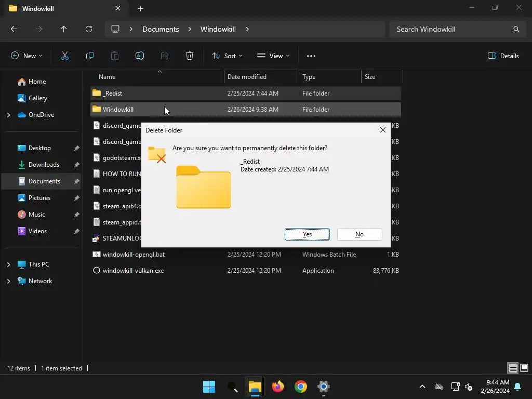Open the New dropdown menu
This screenshot has height=399, width=532.
click(x=26, y=56)
